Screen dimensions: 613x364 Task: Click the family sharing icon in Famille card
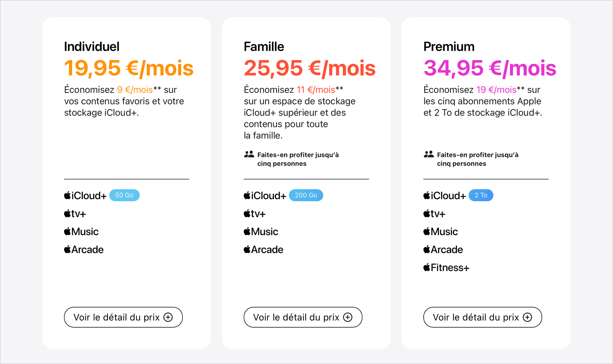click(x=249, y=154)
